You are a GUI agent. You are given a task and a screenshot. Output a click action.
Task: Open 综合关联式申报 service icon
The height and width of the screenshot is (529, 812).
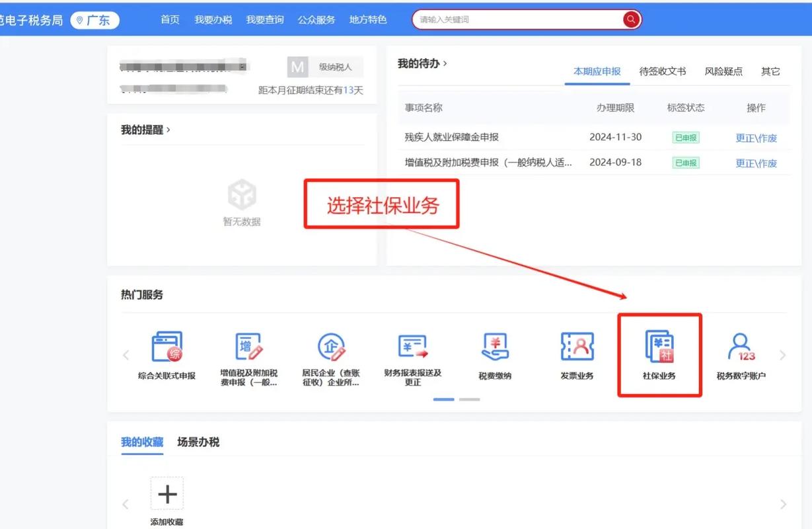point(167,346)
